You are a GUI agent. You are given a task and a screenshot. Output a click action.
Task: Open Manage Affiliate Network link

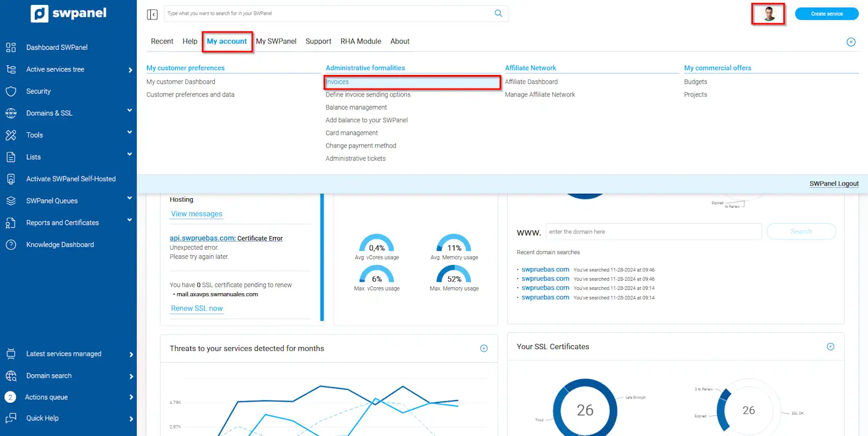(x=540, y=94)
